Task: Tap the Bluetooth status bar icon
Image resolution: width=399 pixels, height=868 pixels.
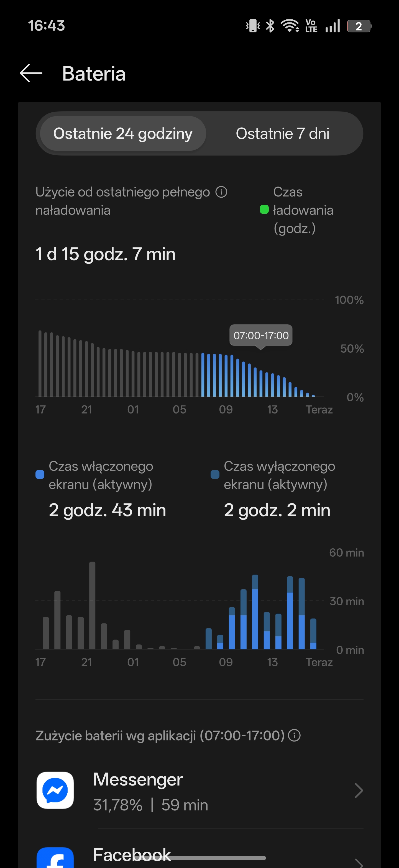Action: pyautogui.click(x=270, y=26)
